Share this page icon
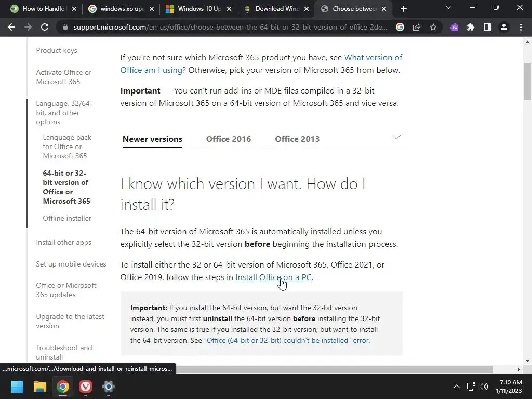 [x=417, y=27]
